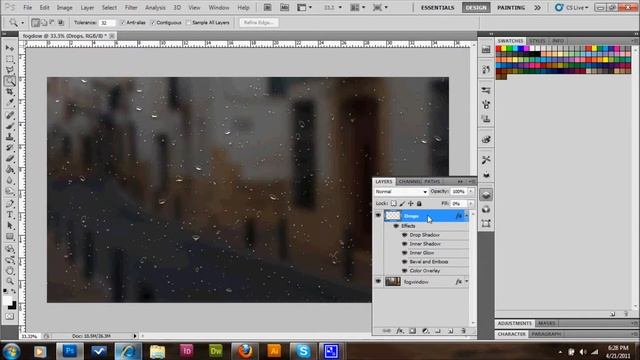This screenshot has width=640, height=360.
Task: Open the Layer menu
Action: click(87, 7)
